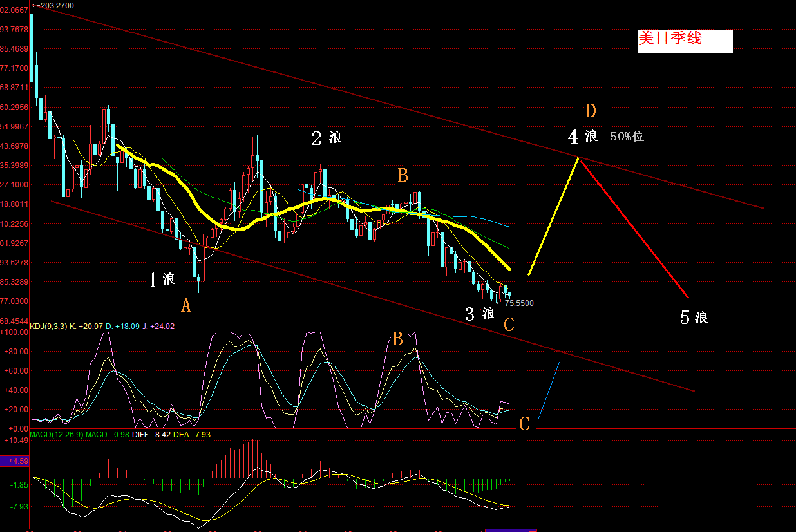Select the 5浪 wave label
Image resolution: width=796 pixels, height=532 pixels.
point(694,317)
